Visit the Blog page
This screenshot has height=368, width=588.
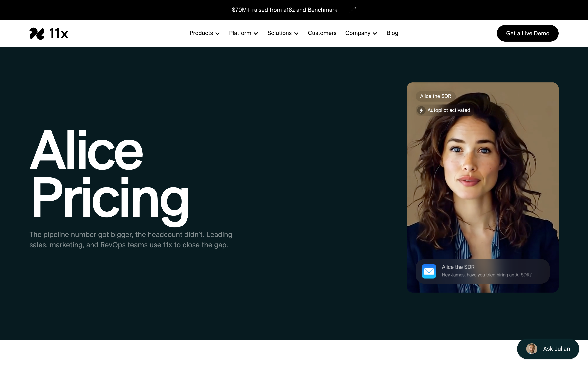pos(392,33)
